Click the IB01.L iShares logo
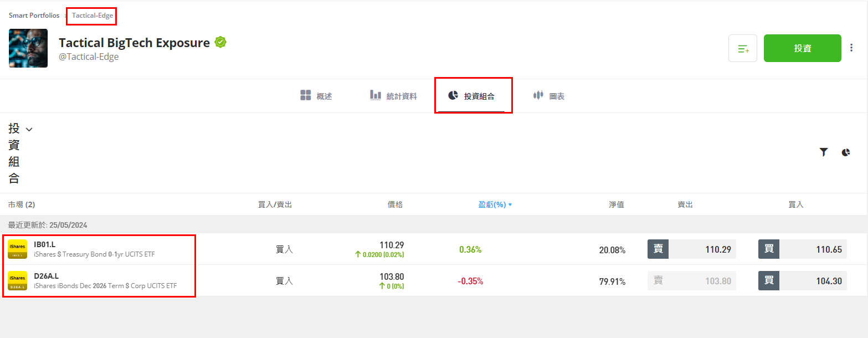The height and width of the screenshot is (338, 868). [17, 249]
